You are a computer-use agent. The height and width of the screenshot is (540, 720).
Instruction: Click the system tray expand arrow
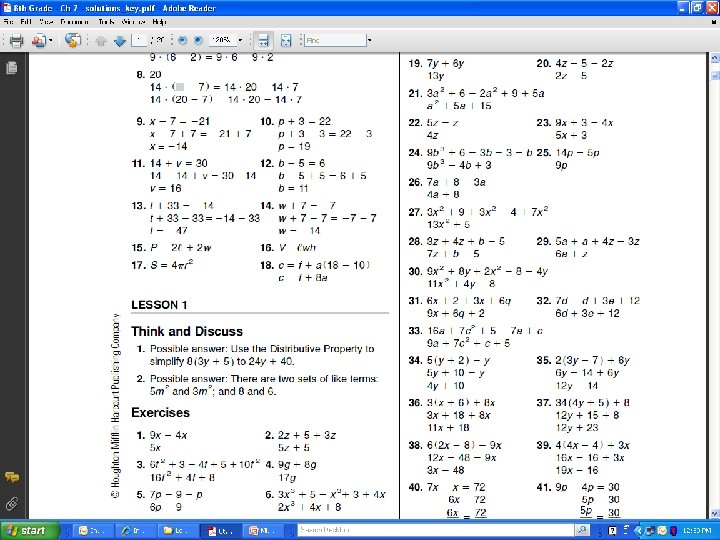[x=637, y=531]
